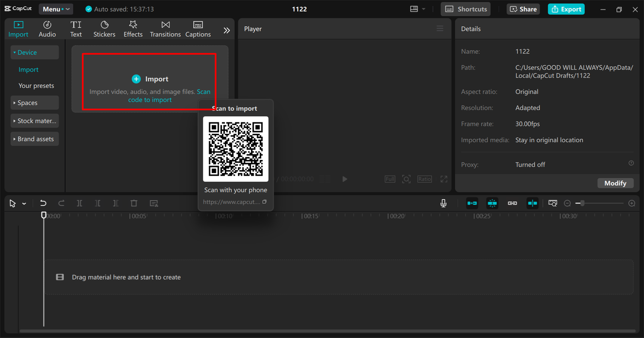Click the microphone Record voiceover icon
644x338 pixels.
(x=443, y=203)
